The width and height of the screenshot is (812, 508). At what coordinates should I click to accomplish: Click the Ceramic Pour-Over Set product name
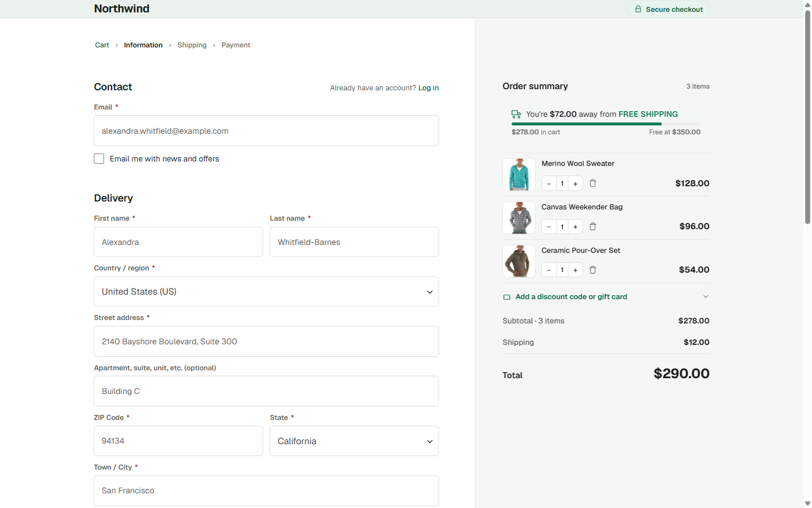[x=581, y=251]
